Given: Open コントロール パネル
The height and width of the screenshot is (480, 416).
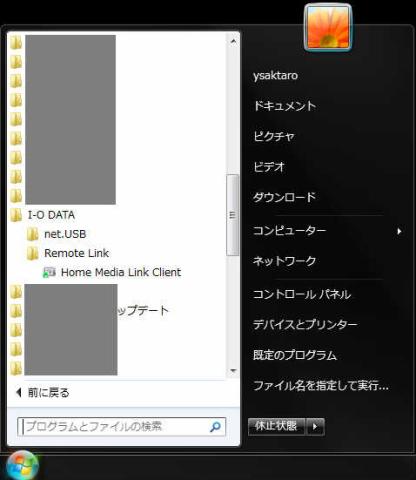Looking at the screenshot, I should [302, 294].
